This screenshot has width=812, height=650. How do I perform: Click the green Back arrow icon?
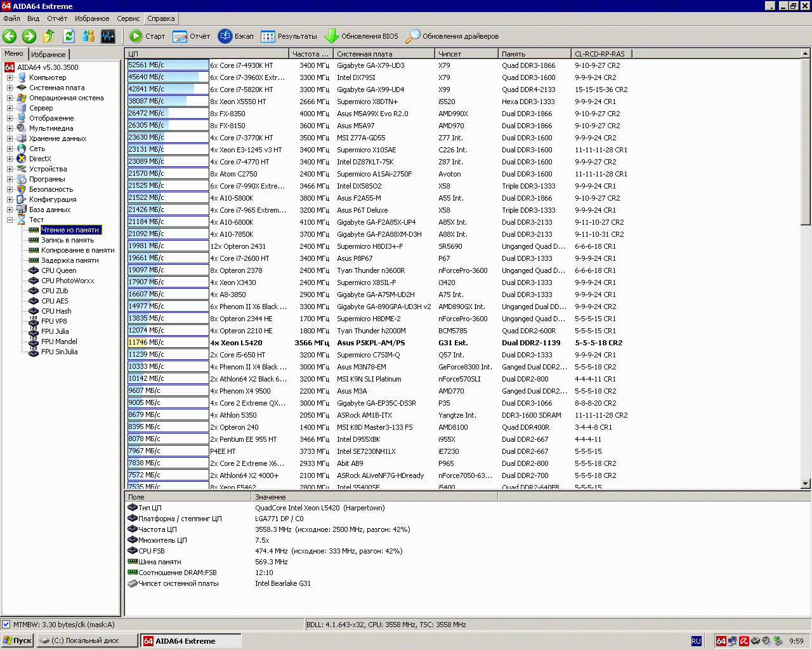pos(10,36)
